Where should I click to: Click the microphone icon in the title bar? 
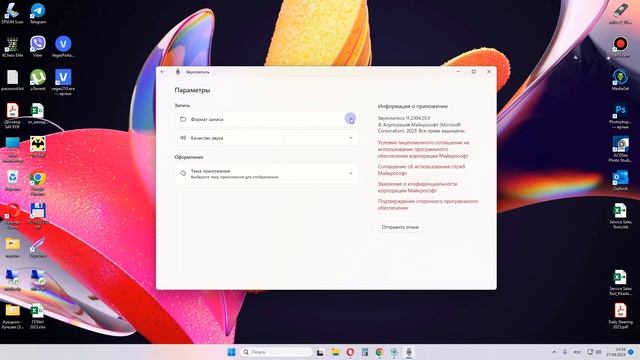point(178,72)
